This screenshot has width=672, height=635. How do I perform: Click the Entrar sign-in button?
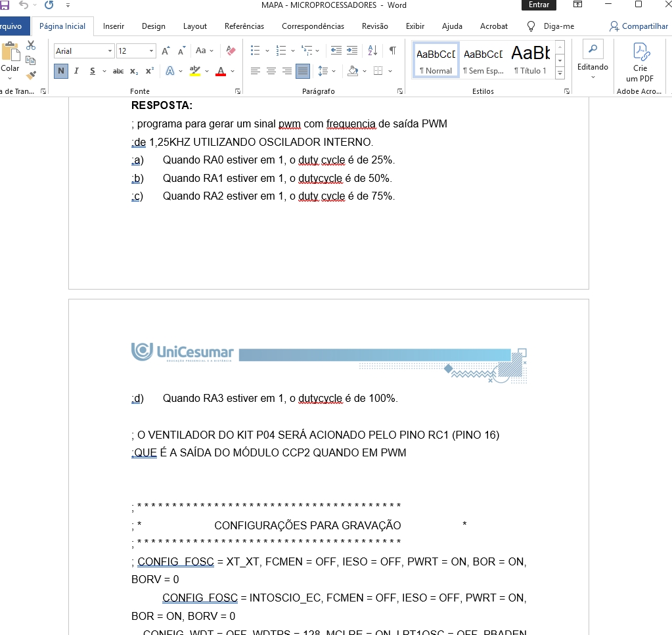tap(539, 5)
